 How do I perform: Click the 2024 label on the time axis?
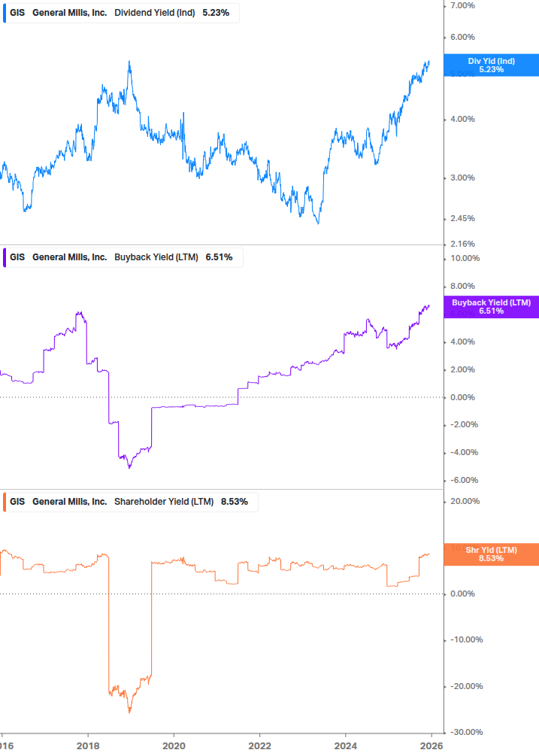click(x=346, y=746)
